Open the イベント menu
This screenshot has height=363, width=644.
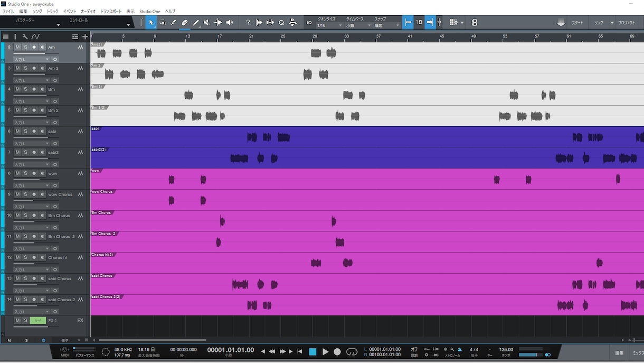(70, 11)
